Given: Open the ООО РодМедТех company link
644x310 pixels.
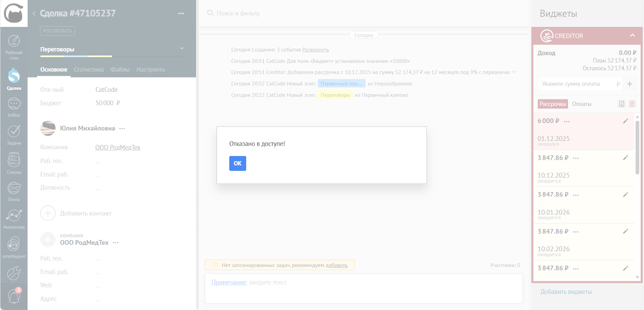Looking at the screenshot, I should click(118, 147).
